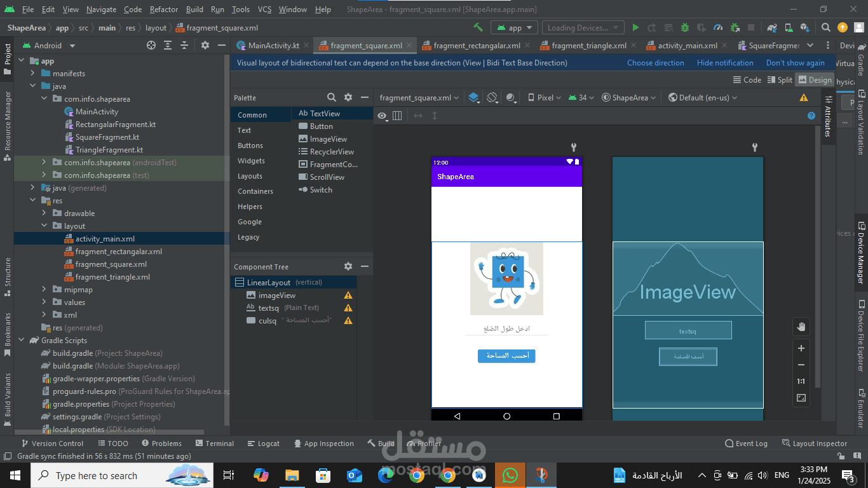Image resolution: width=868 pixels, height=488 pixels.
Task: Search the Palette with magnifier icon
Action: (x=332, y=97)
